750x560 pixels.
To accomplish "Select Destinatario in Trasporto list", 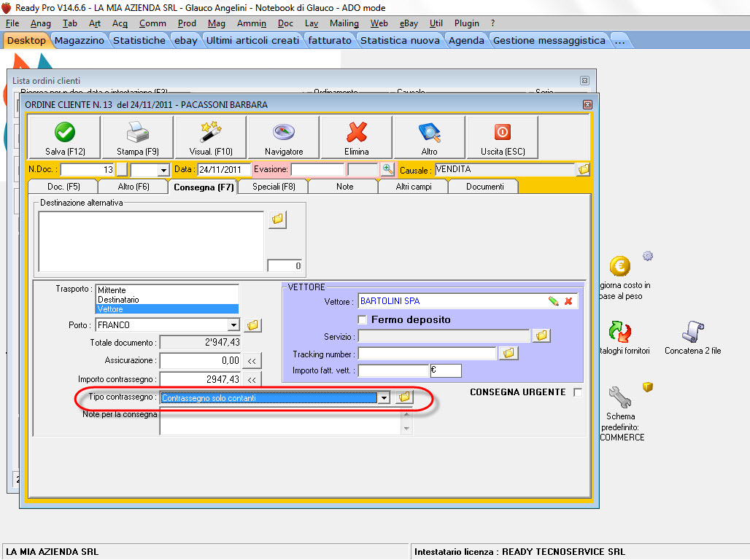I will [x=118, y=300].
